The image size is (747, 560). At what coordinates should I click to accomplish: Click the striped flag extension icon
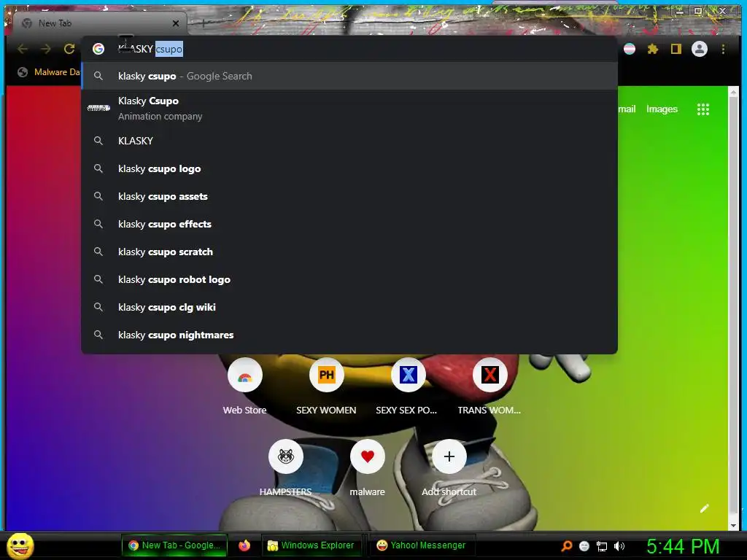coord(630,49)
